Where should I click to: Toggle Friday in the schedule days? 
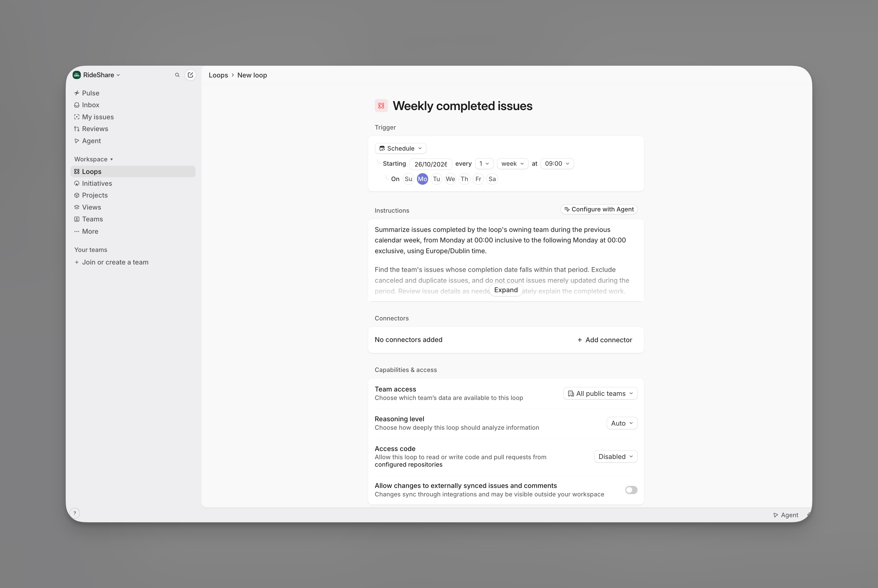478,179
